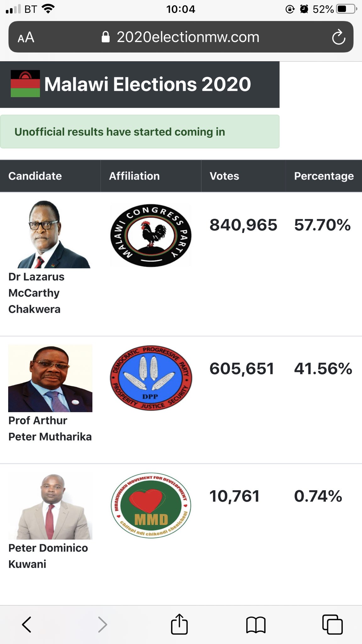Reload the page with the refresh icon

[338, 37]
